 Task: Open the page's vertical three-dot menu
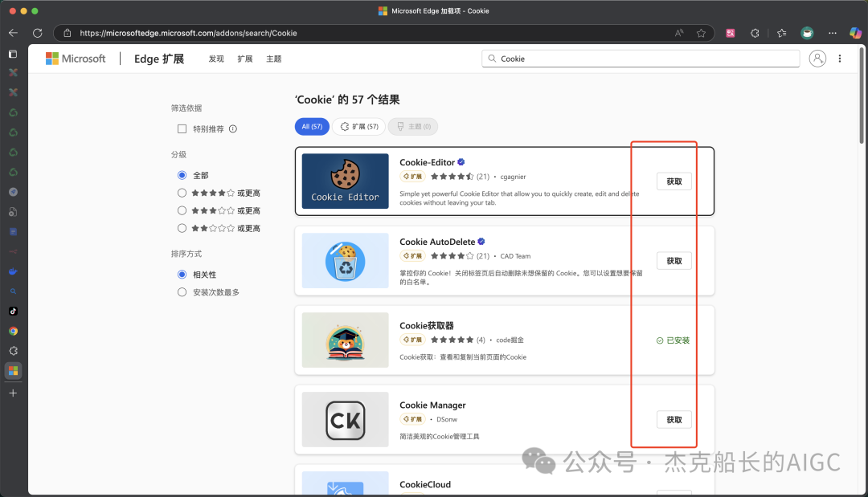click(840, 59)
